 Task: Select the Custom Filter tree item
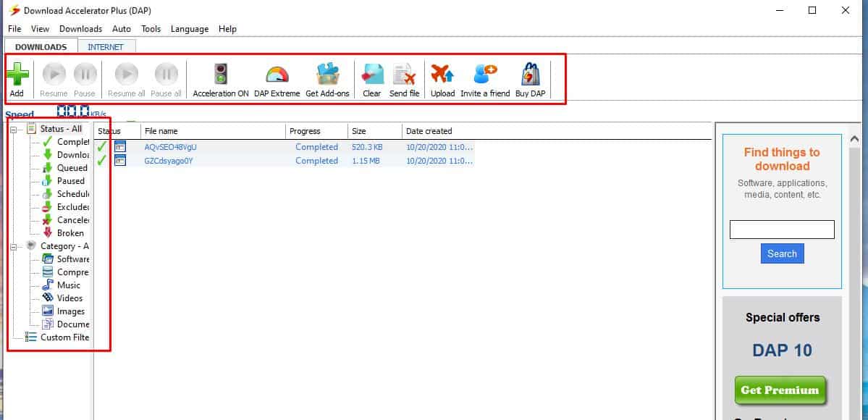pos(64,337)
